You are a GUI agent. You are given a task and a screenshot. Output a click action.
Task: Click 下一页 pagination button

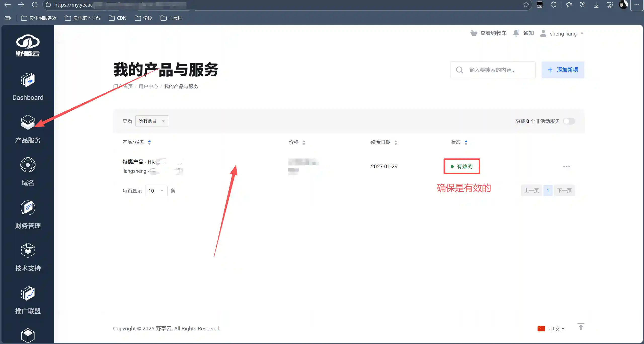[x=564, y=191]
